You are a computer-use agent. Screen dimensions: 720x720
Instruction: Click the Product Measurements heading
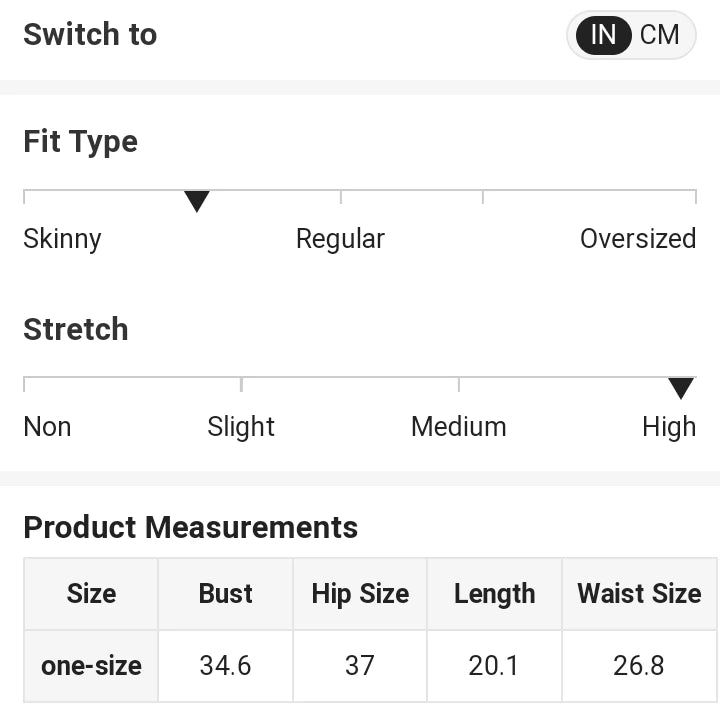tap(190, 527)
